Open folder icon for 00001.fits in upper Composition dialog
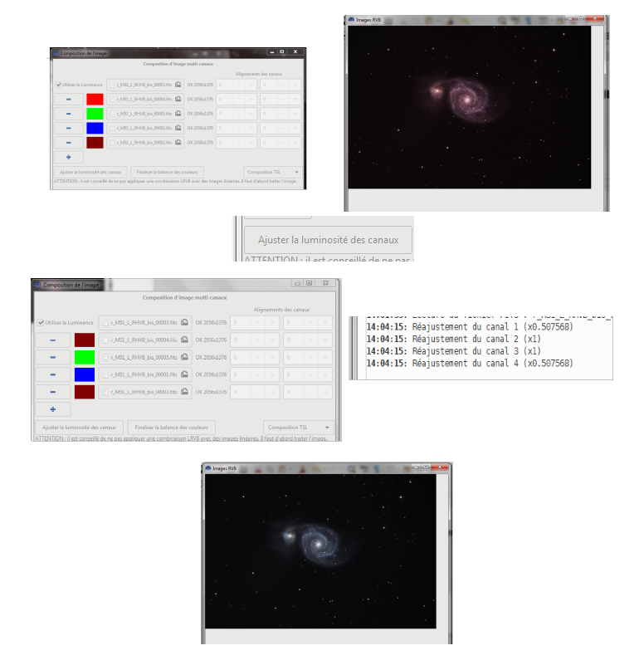644x665 pixels. coord(178,128)
